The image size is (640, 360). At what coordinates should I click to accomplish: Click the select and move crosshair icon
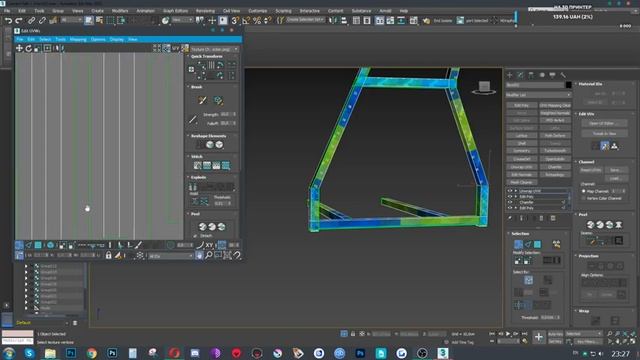[212, 20]
